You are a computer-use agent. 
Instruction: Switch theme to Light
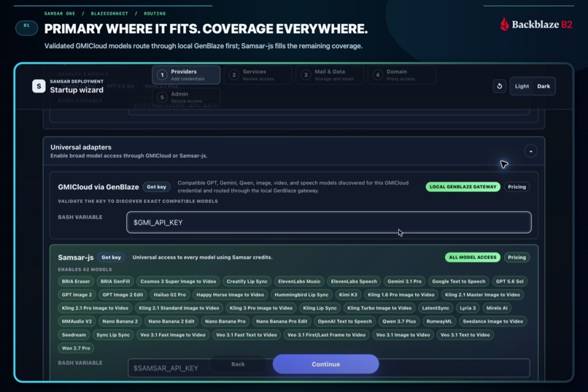(x=522, y=86)
